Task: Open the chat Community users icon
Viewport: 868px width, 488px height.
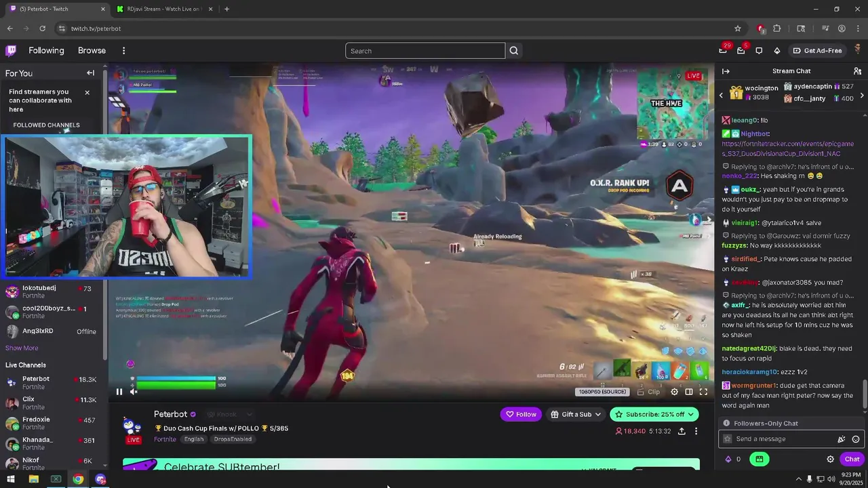Action: 857,71
